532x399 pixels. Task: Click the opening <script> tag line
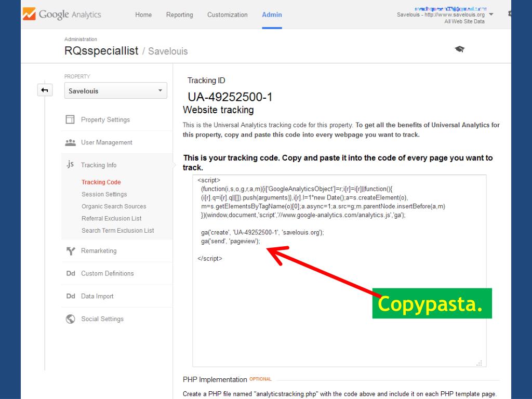point(209,180)
